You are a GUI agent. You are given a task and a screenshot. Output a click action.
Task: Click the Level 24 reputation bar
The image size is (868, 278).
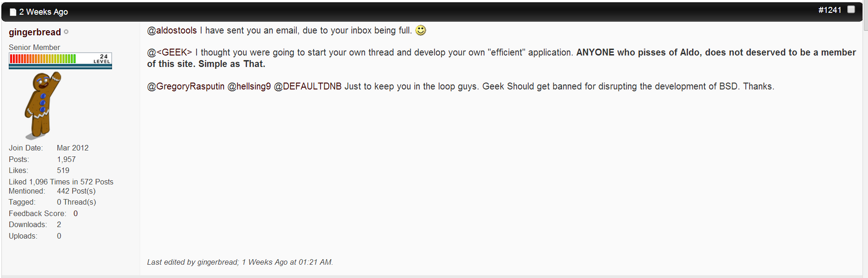click(x=60, y=60)
